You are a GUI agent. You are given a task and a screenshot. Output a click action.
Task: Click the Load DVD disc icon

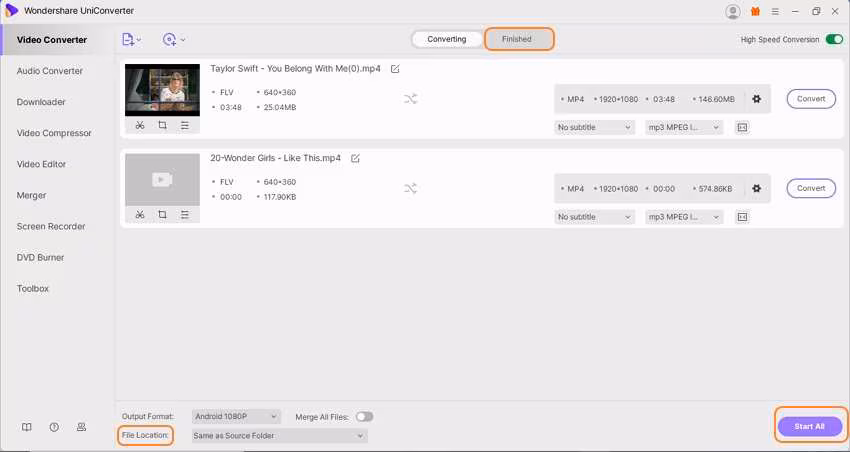coord(169,40)
